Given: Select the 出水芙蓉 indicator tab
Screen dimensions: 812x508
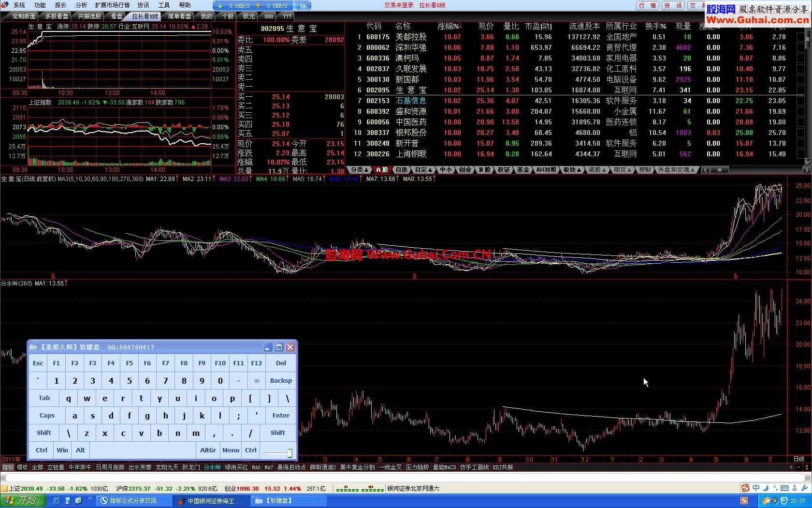Looking at the screenshot, I should tap(140, 467).
